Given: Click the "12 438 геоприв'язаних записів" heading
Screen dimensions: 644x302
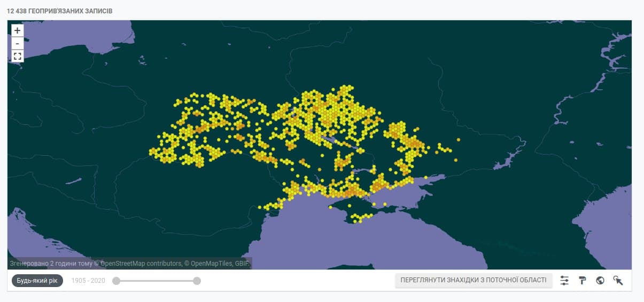Looking at the screenshot, I should pyautogui.click(x=60, y=11).
